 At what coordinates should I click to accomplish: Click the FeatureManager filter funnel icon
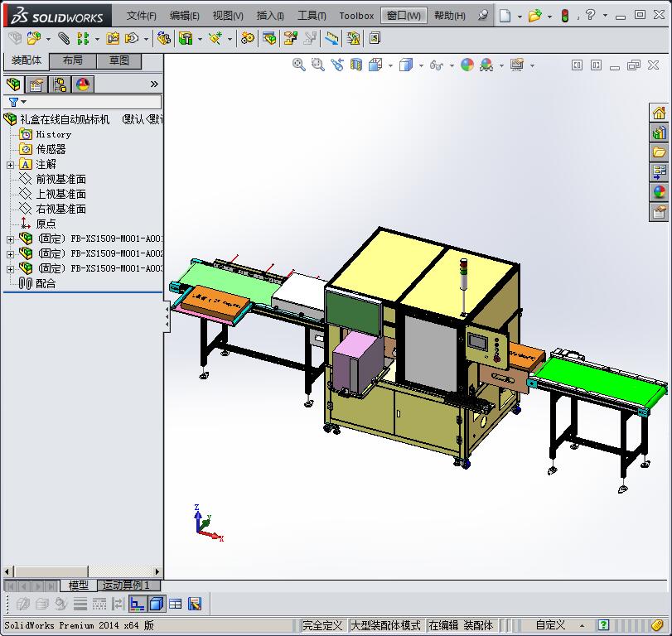[12, 101]
